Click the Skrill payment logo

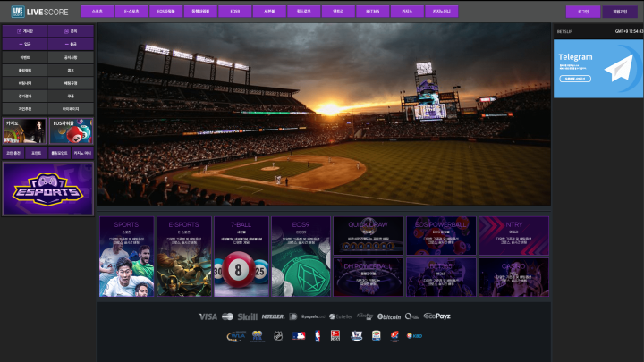tap(248, 316)
